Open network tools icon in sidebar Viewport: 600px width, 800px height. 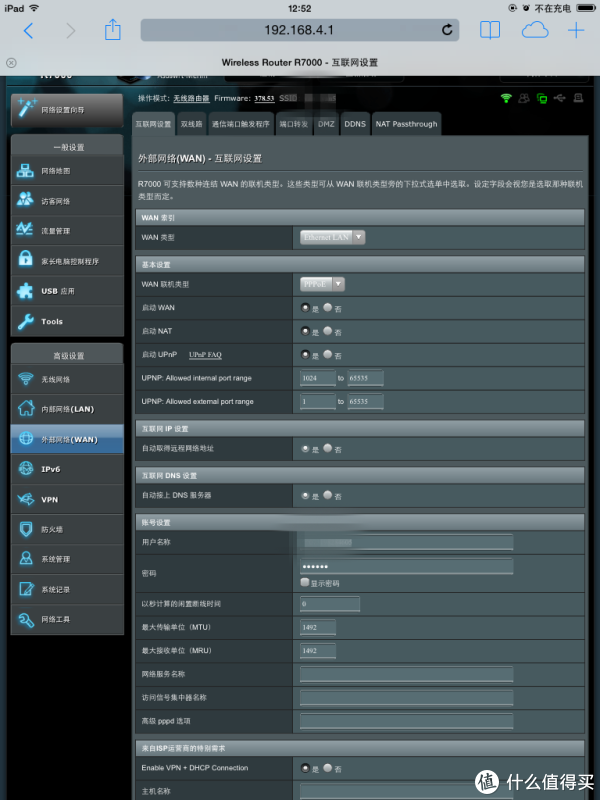26,619
